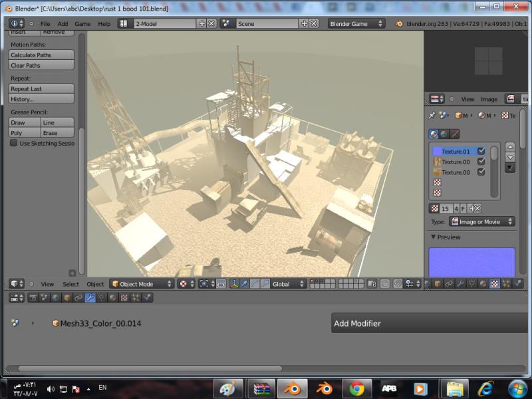
Task: Click the brush textures icon button
Action: (x=456, y=134)
